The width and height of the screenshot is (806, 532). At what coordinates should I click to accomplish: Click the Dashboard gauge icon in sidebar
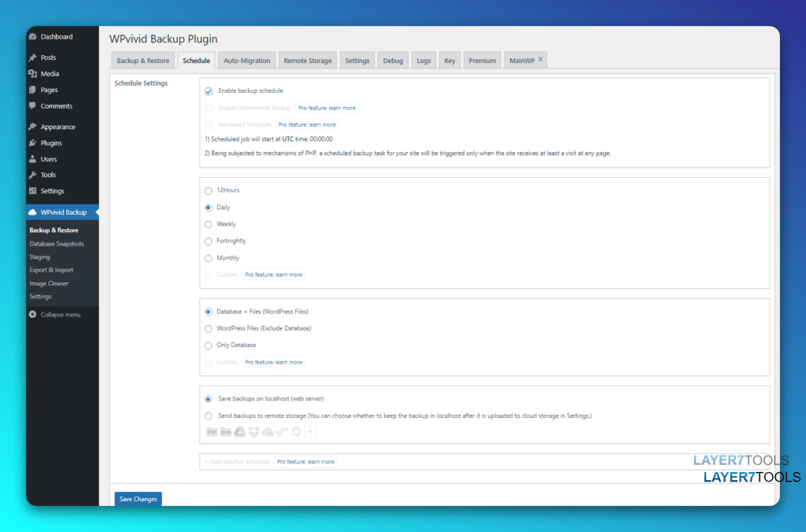[x=33, y=36]
